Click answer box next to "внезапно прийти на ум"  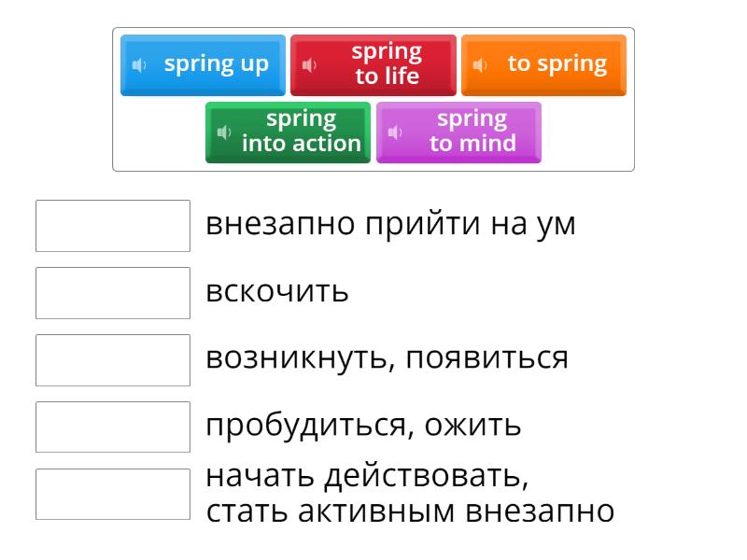click(x=112, y=224)
